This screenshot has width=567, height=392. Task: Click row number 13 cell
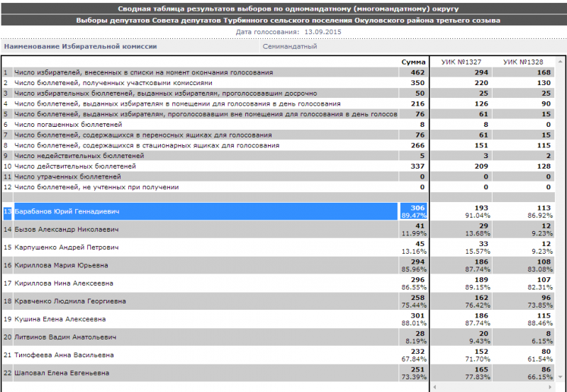8,211
